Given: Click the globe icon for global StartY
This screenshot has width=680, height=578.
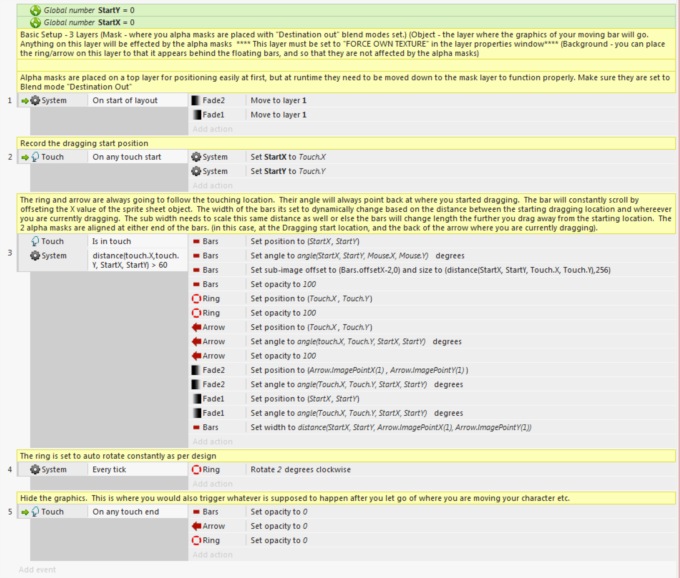Looking at the screenshot, I should pos(36,10).
